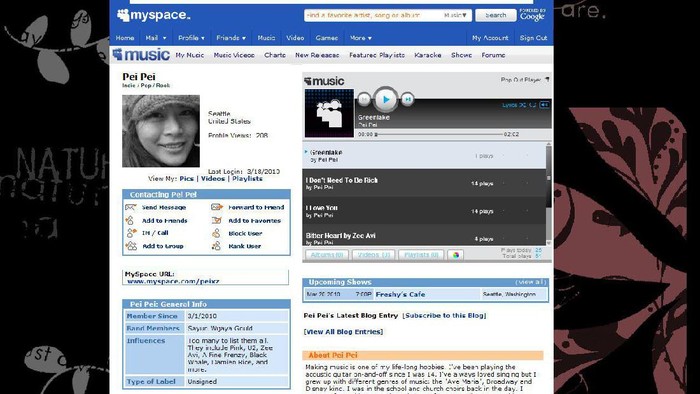The height and width of the screenshot is (394, 700).
Task: Skip to the next track
Action: point(407,99)
